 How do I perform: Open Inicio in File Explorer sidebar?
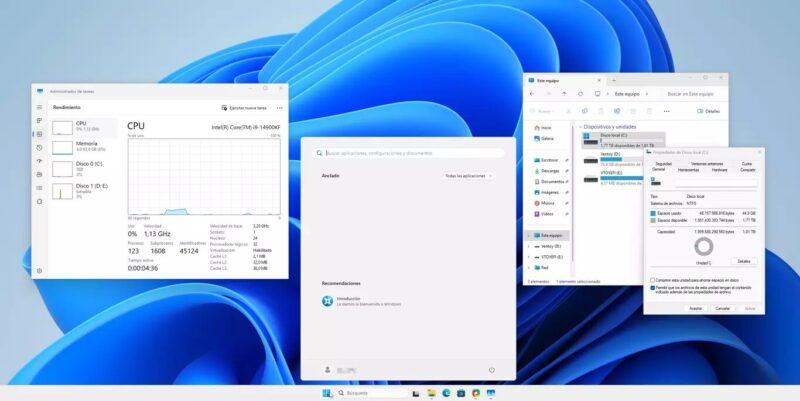pyautogui.click(x=543, y=128)
